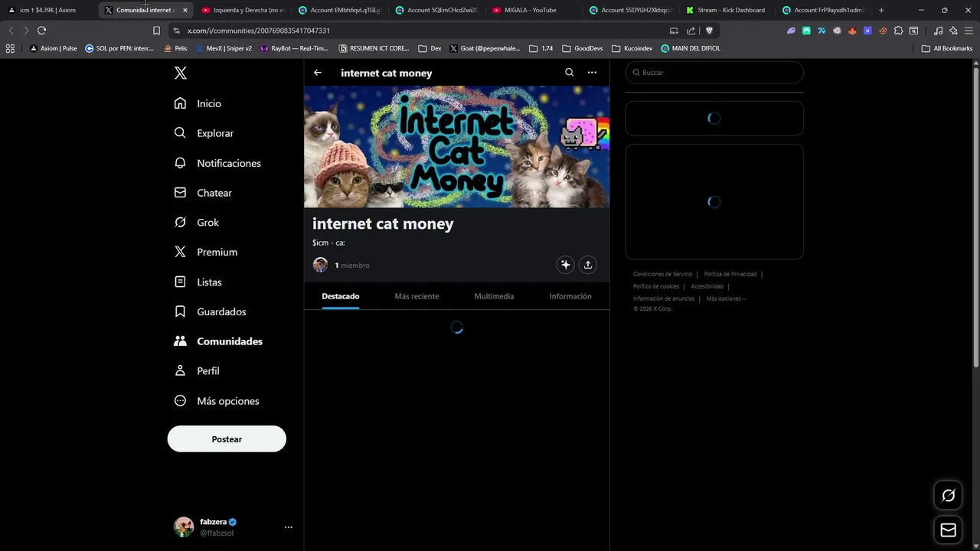Open MevX | Sniper v2 bookmark
980x551 pixels.
(224, 48)
